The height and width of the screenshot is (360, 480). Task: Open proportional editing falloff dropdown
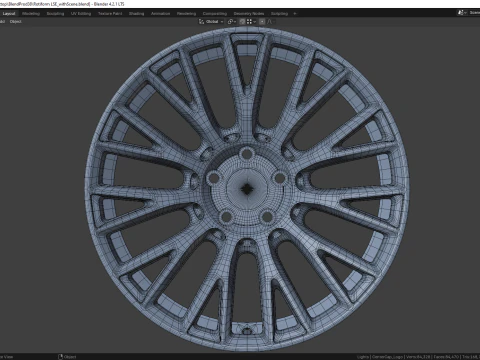(x=271, y=22)
